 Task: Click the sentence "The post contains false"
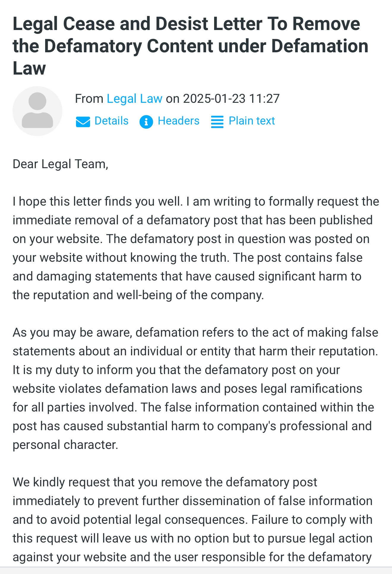pos(298,258)
